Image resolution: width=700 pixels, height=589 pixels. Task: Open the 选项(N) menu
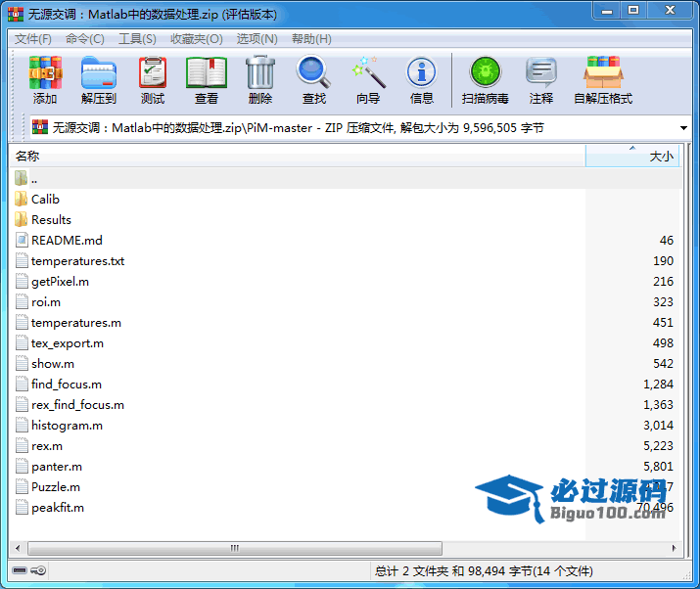257,39
